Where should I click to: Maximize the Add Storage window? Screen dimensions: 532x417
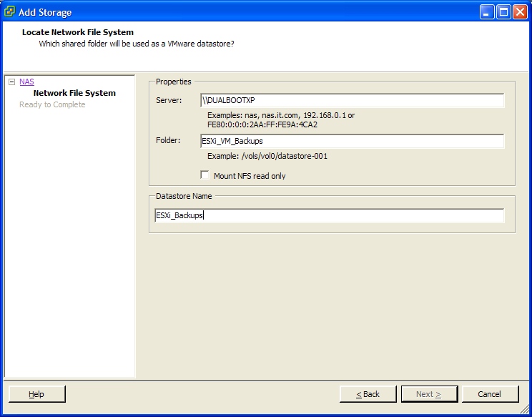coord(504,12)
